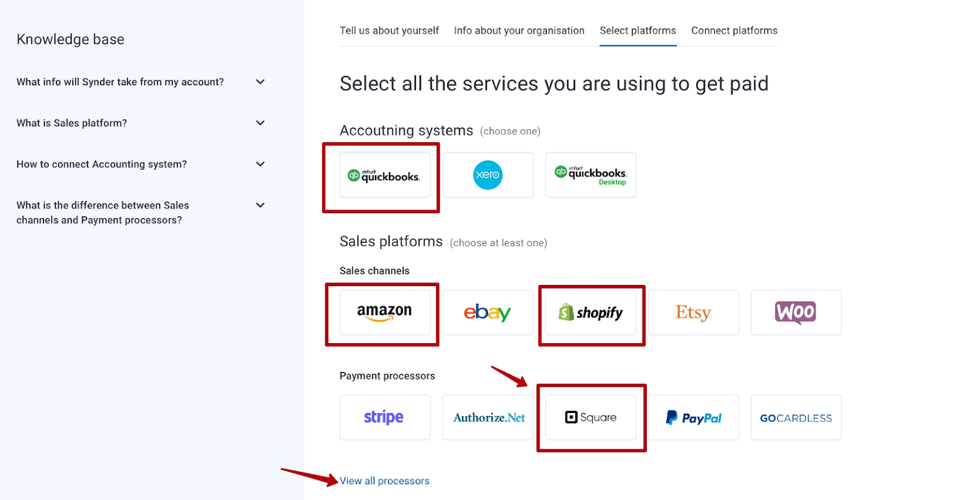Choose the GoCardless processor tile

[x=795, y=417]
